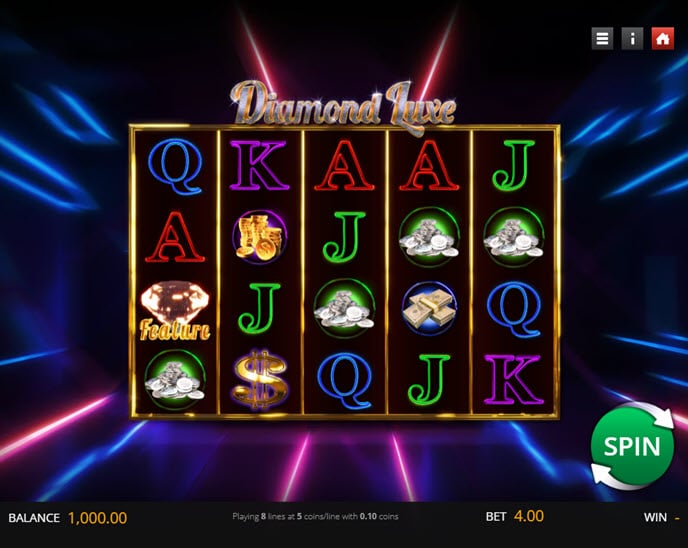The height and width of the screenshot is (548, 688).
Task: Select silver coins symbol in fifth reel
Action: [x=514, y=237]
